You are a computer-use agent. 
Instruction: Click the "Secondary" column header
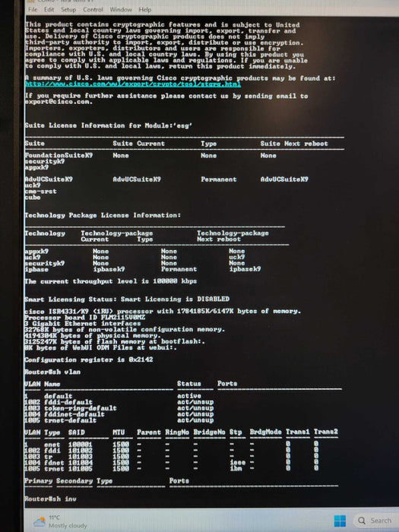(74, 481)
